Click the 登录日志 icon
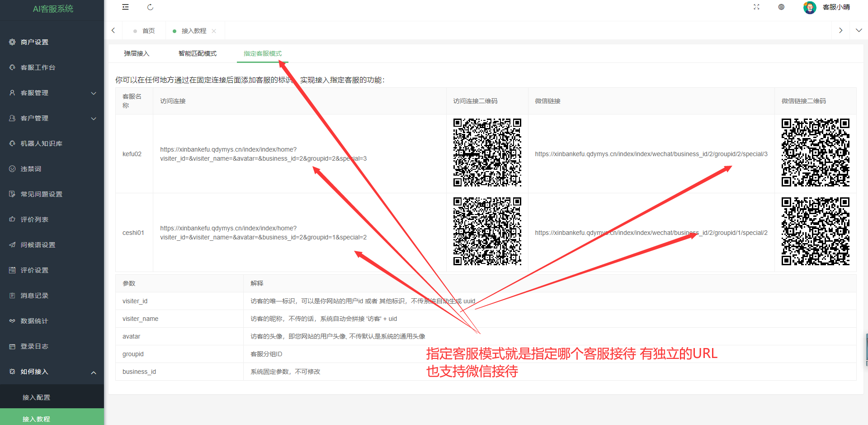 [x=12, y=346]
